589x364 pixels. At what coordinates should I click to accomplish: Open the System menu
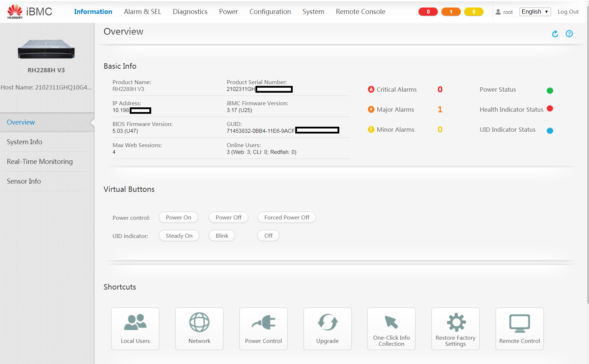click(313, 12)
